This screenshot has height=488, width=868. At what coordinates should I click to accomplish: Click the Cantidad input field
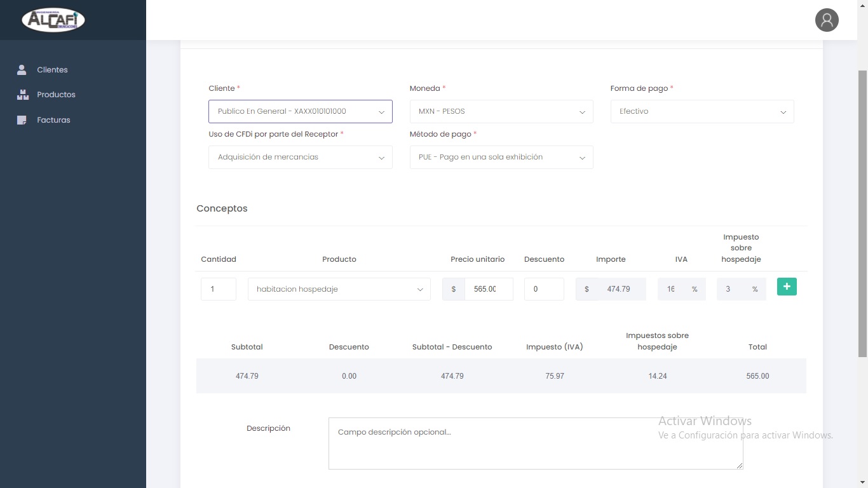[218, 289]
